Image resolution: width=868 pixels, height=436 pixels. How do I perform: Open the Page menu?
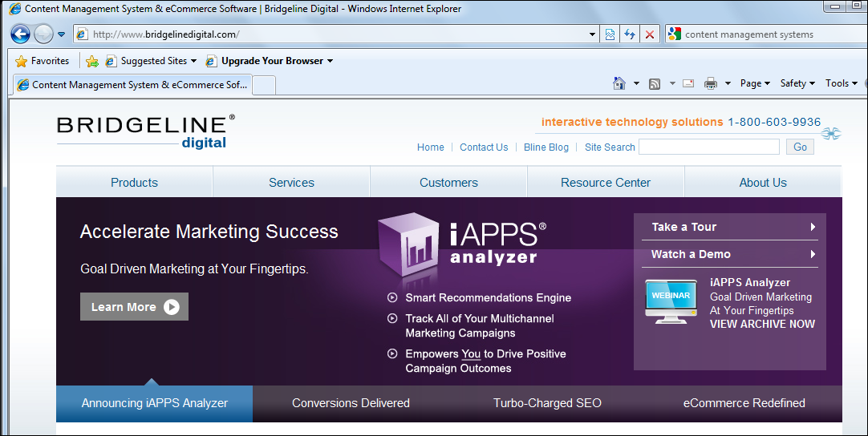coord(755,83)
